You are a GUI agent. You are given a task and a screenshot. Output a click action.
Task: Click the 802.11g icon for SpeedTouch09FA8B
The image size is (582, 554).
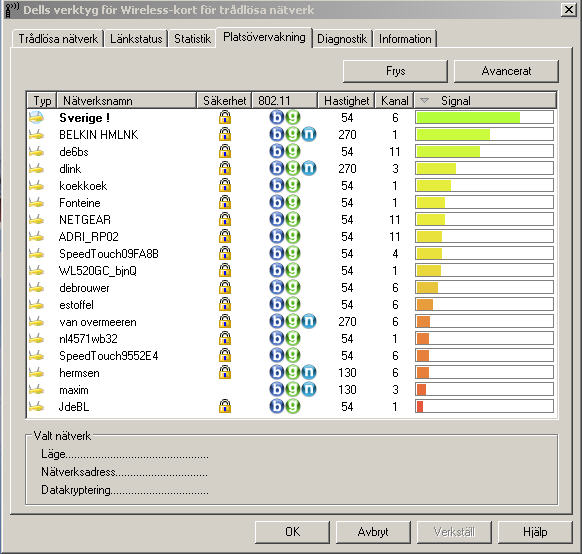pos(293,253)
